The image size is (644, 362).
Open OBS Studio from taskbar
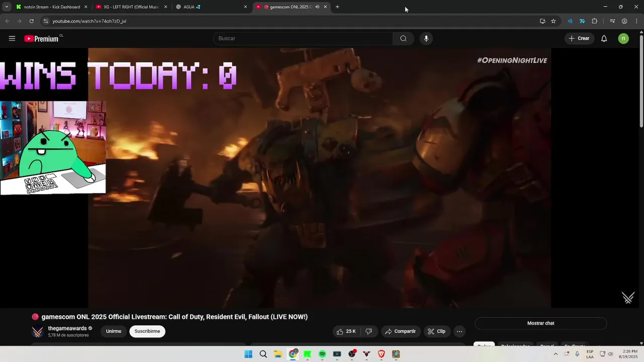coord(352,354)
